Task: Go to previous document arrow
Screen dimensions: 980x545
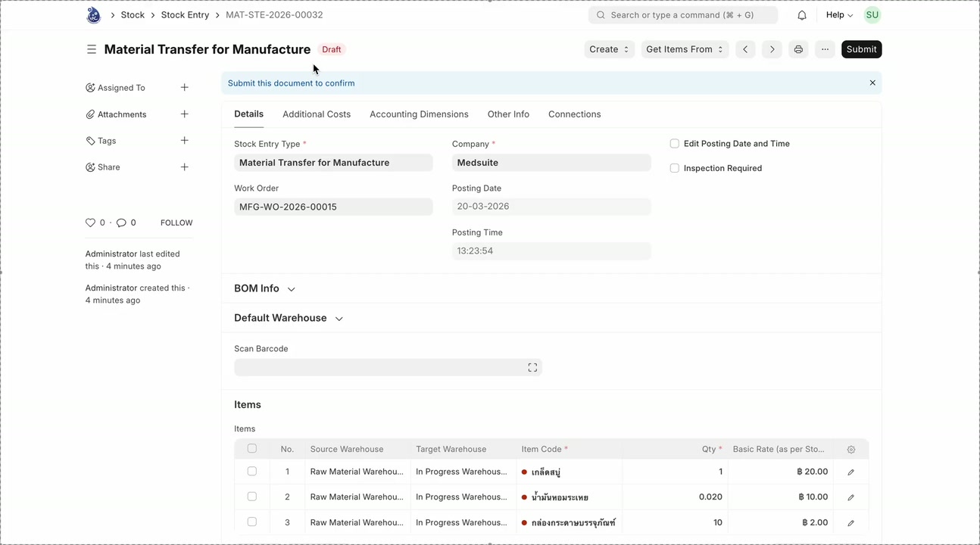Action: pos(745,49)
